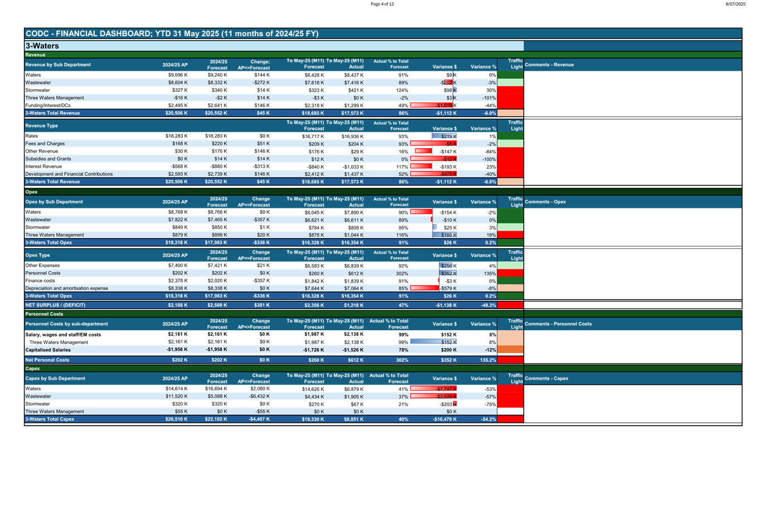
Task: Click the green Revenue section header label
Action: pos(36,55)
